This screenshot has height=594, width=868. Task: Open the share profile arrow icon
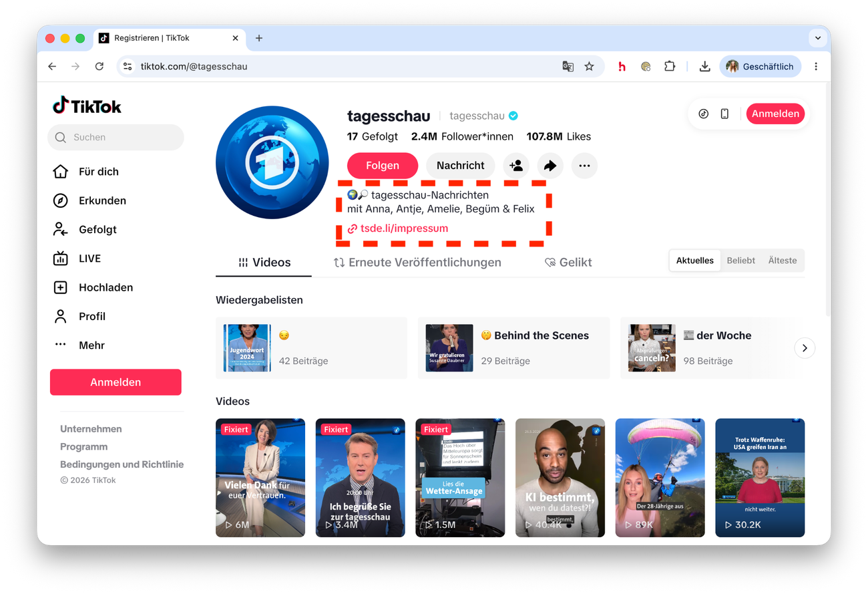[550, 166]
